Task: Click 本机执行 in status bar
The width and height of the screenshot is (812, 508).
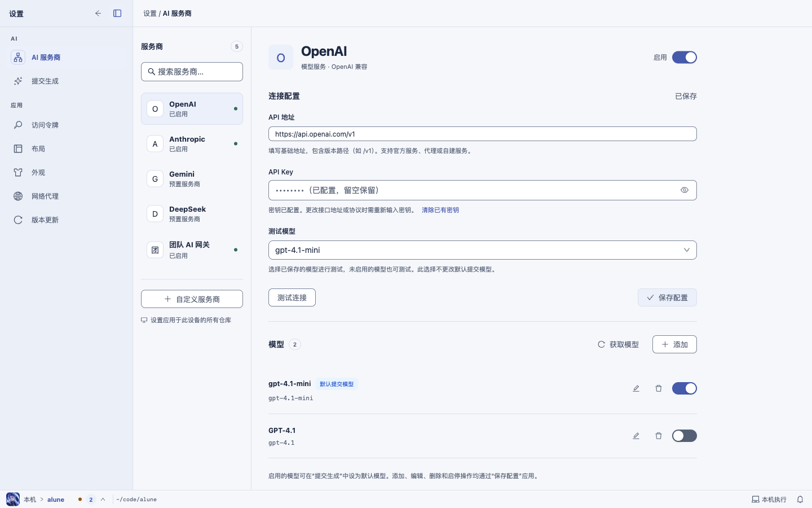Action: 769,500
